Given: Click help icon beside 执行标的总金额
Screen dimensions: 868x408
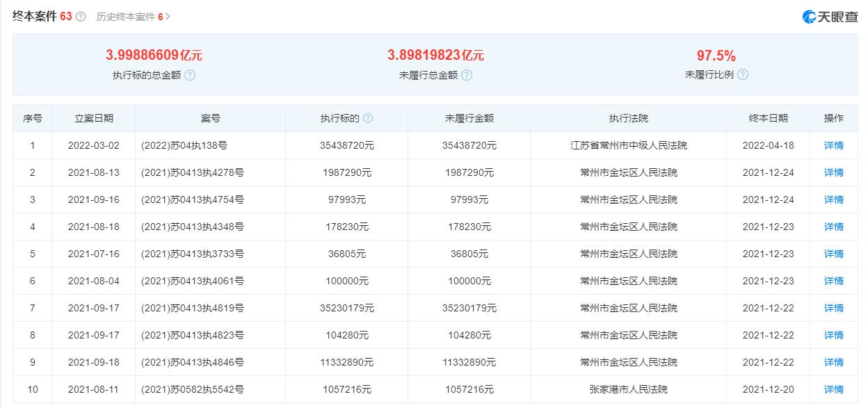Looking at the screenshot, I should pos(190,75).
